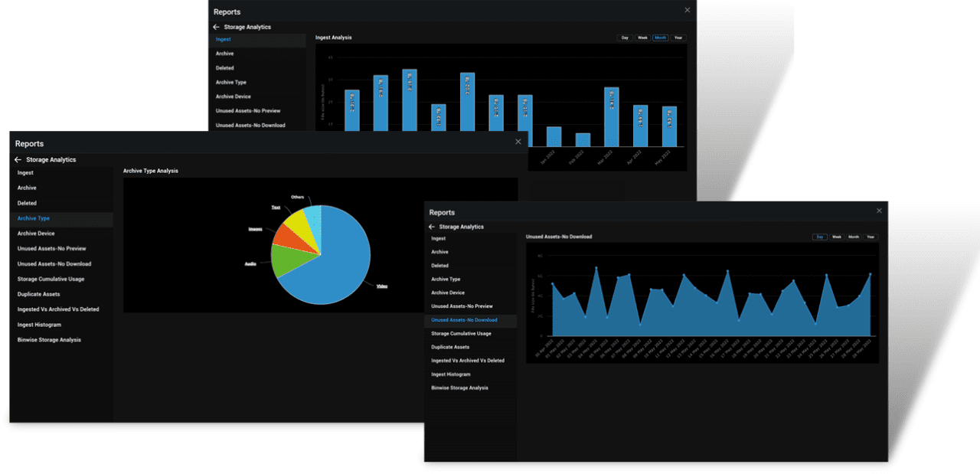Switch Ingest Analysis to Year view
Image resolution: width=980 pixels, height=474 pixels.
click(x=678, y=38)
